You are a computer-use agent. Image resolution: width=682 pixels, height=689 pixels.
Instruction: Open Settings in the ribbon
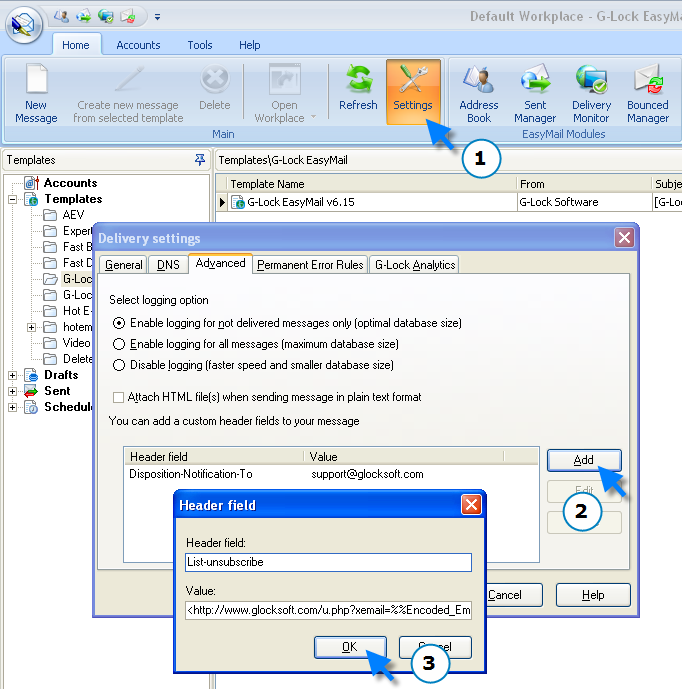tap(413, 92)
